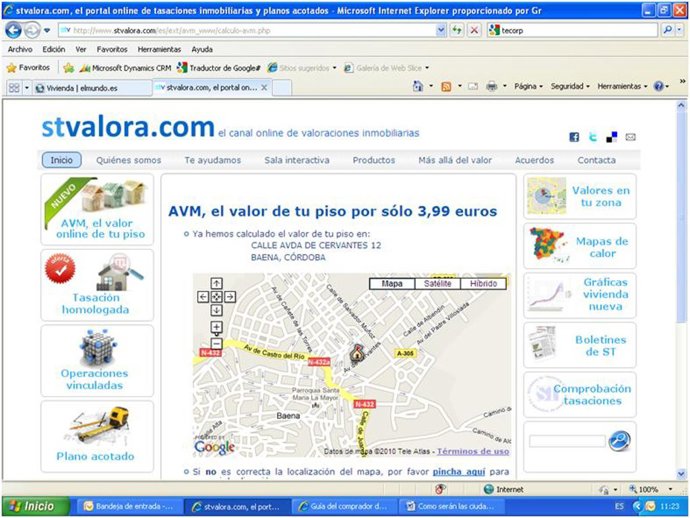Pan the map up with arrow
This screenshot has height=518, width=690.
point(216,283)
